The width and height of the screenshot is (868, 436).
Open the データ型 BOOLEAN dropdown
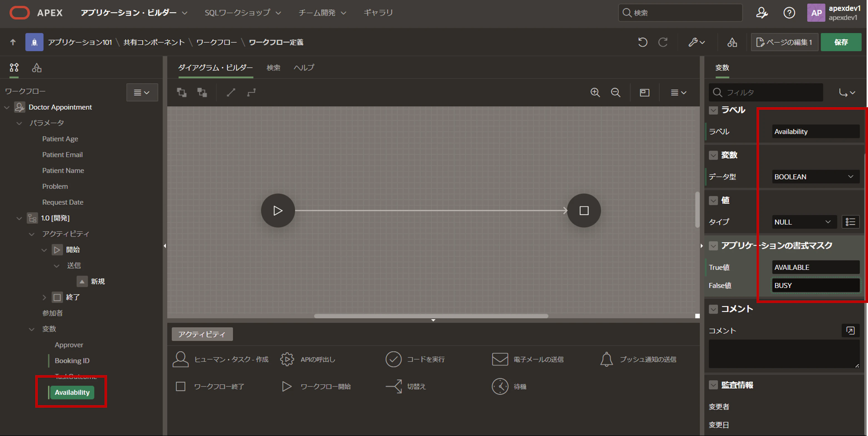pyautogui.click(x=815, y=177)
